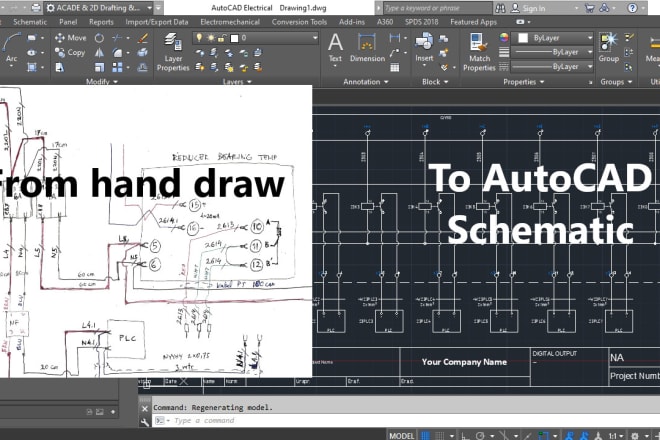Select the Rotate tool icon
This screenshot has width=660, height=440.
[x=99, y=38]
